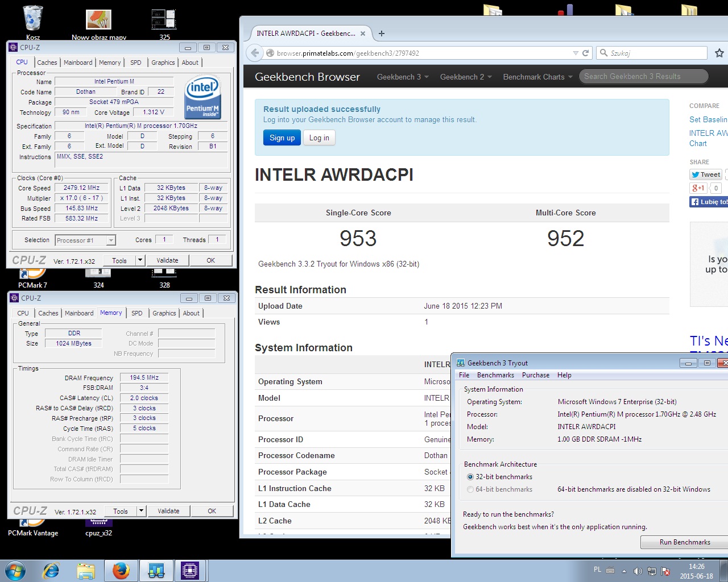728x582 pixels.
Task: Open the Processor #1 selection combo box
Action: [85, 240]
